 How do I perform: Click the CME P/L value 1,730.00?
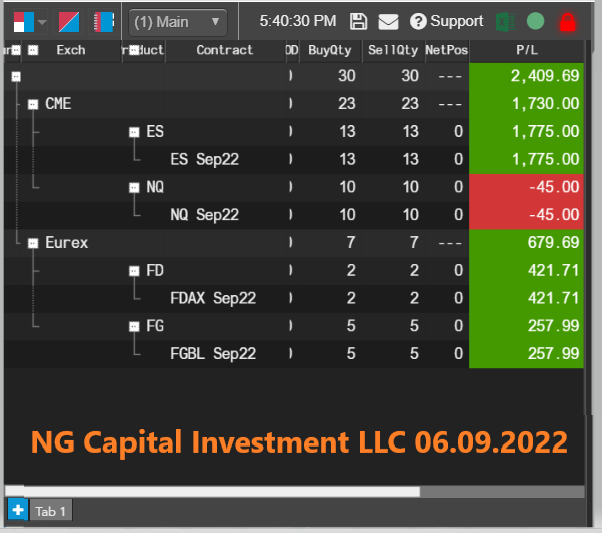pyautogui.click(x=545, y=104)
